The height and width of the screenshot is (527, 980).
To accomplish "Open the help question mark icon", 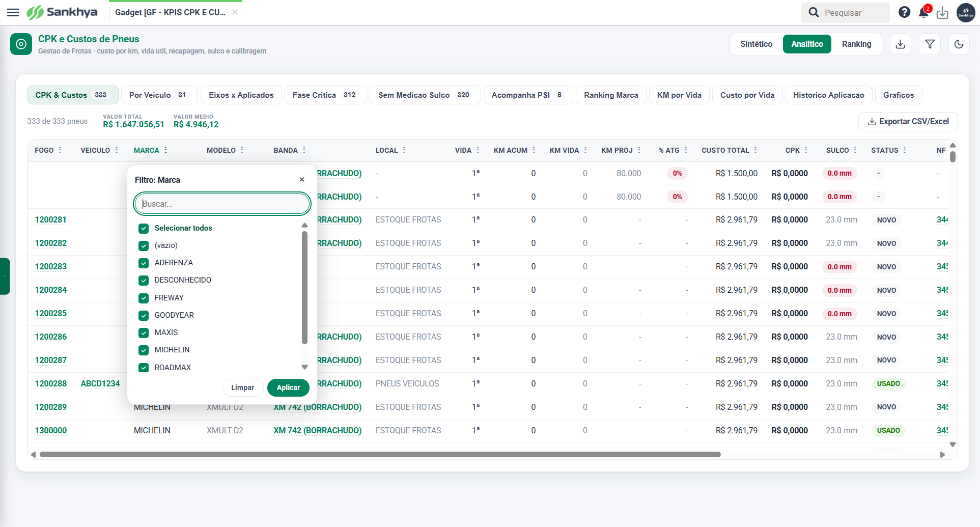I will pos(904,12).
